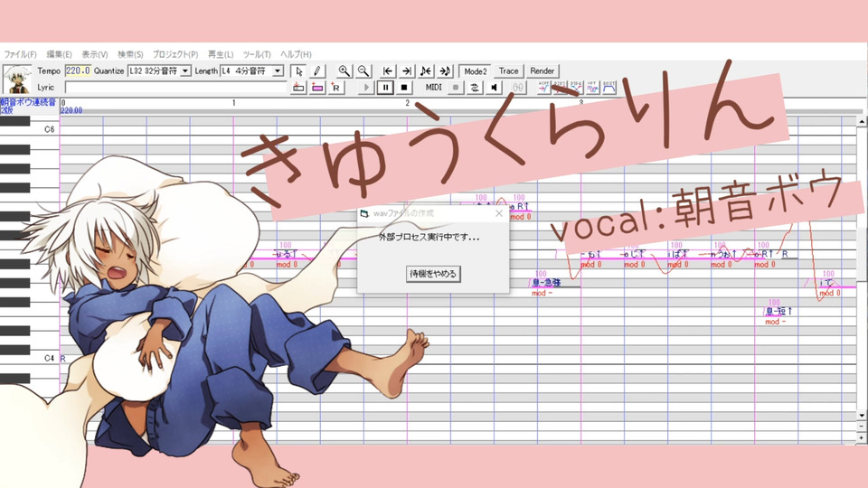Select the arrow selection tool
Viewport: 868px width, 488px height.
(x=299, y=70)
